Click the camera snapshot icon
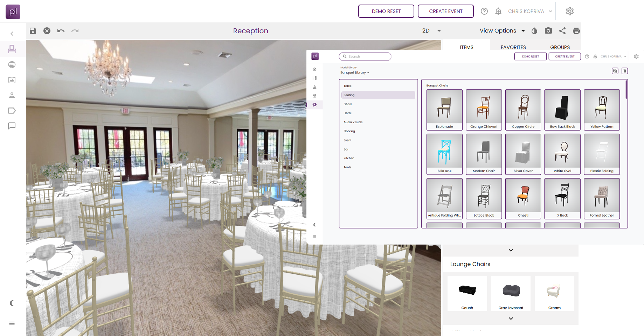The height and width of the screenshot is (336, 644). click(x=548, y=31)
